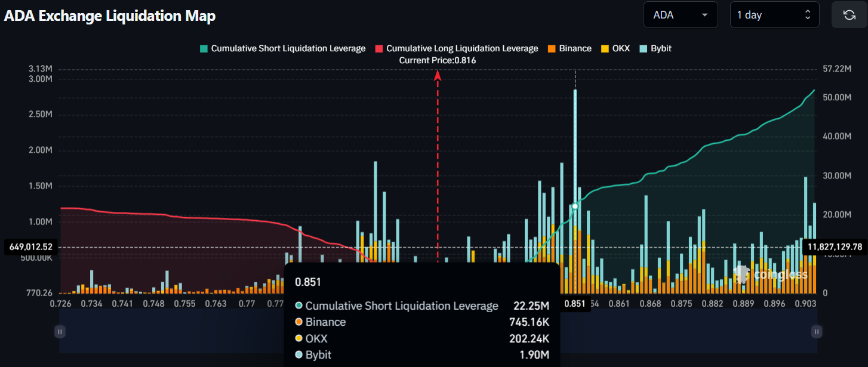Click the 1.50M left axis value
868x367 pixels.
(x=40, y=186)
